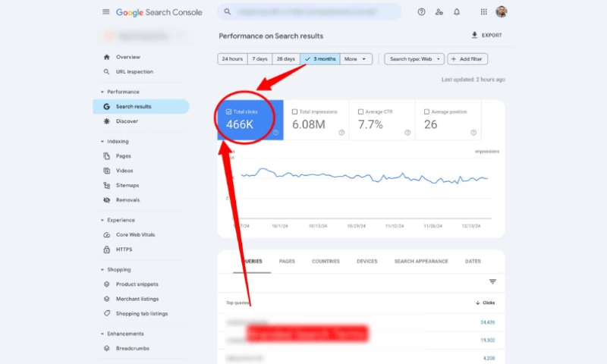
Task: Open the notifications bell
Action: 457,12
